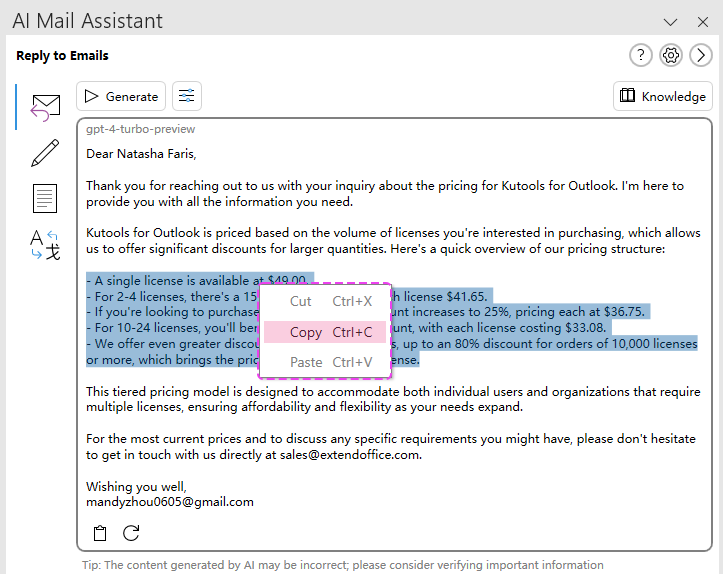Click the Dear Natasha Faris greeting line
Viewport: 723px width, 574px height.
pyautogui.click(x=141, y=153)
